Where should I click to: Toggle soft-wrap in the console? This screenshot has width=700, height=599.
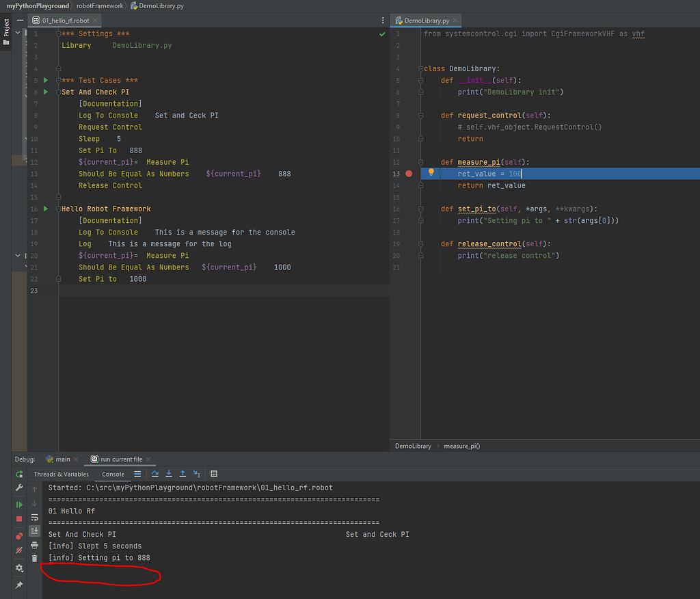click(x=34, y=518)
